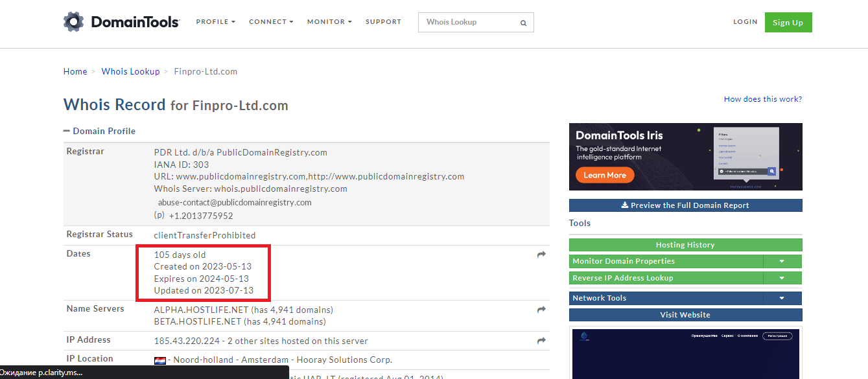
Task: Click the share arrow in Dates row
Action: [x=541, y=255]
